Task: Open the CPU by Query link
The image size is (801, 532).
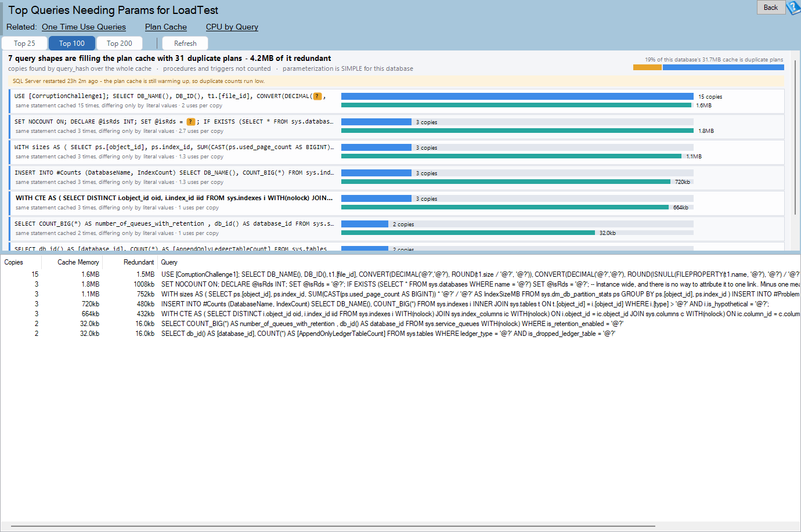Action: 232,27
